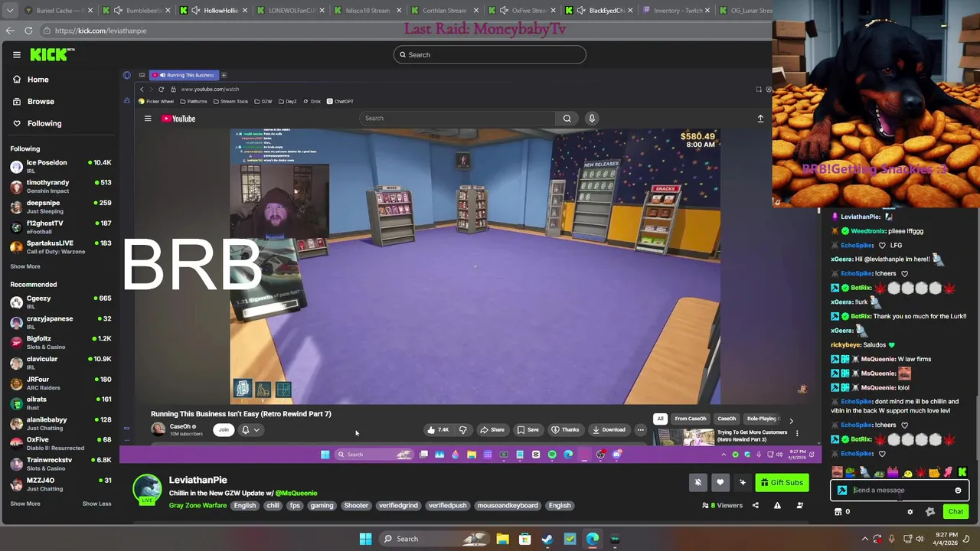Click the Gift Subs button
Image resolution: width=980 pixels, height=551 pixels.
pos(782,482)
